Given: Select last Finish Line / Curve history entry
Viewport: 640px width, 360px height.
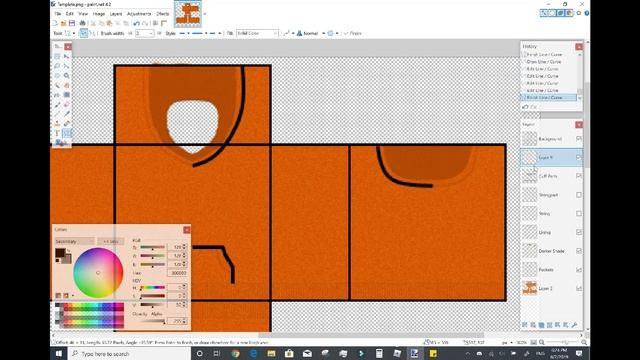Looking at the screenshot, I should pos(548,98).
